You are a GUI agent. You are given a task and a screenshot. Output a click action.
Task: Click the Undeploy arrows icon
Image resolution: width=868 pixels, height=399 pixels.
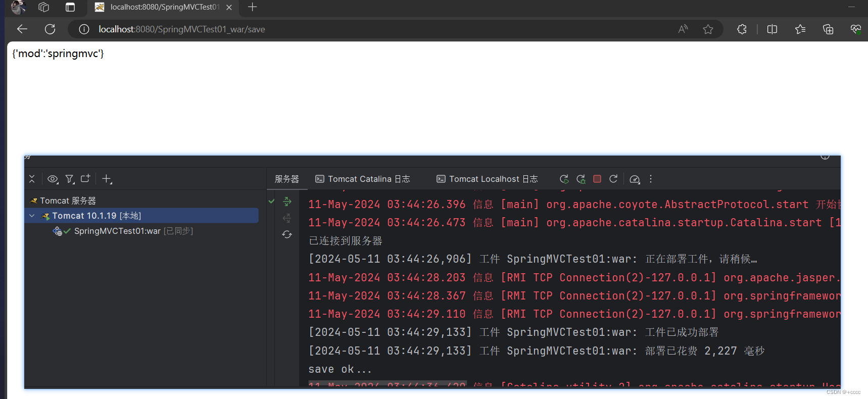pyautogui.click(x=287, y=218)
